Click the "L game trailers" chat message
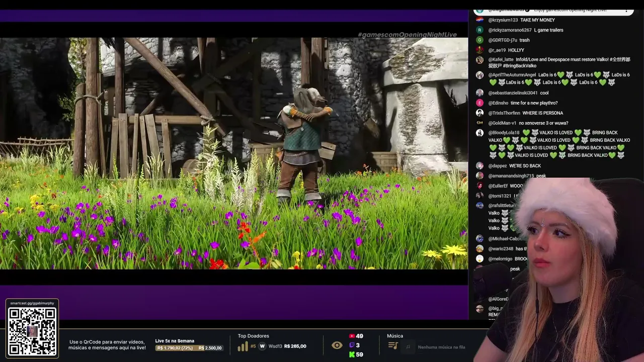 coord(548,30)
